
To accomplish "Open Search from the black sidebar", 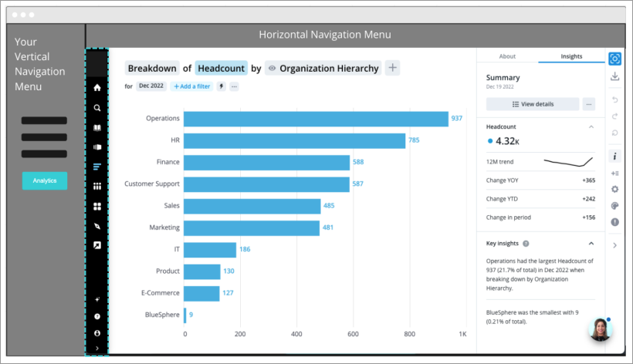I will tap(97, 108).
